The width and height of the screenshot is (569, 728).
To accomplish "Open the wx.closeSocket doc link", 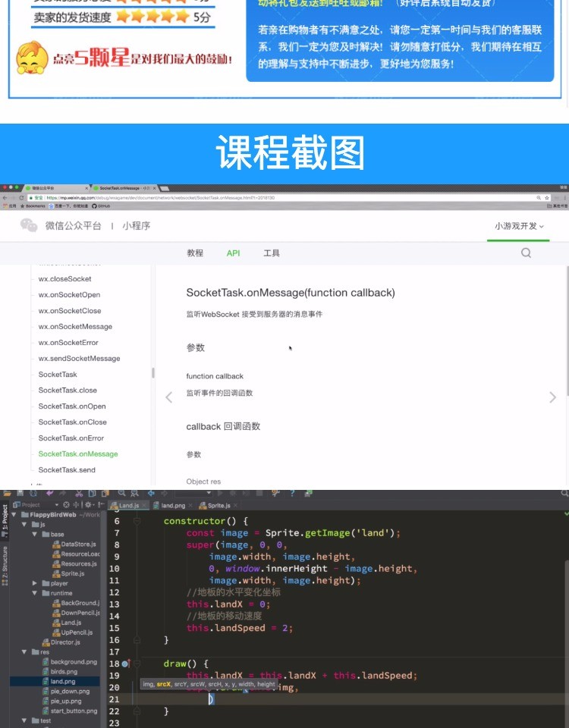I will point(64,278).
